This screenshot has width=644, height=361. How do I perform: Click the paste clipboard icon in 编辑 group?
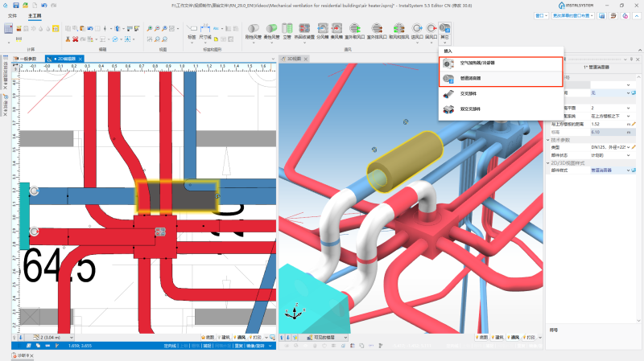pos(83,28)
